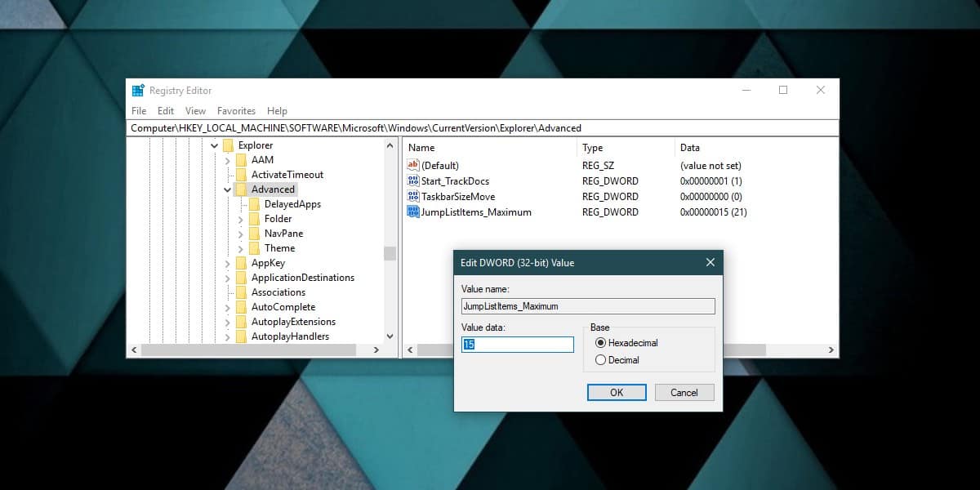
Task: Expand the AutoComplete key
Action: [x=228, y=307]
